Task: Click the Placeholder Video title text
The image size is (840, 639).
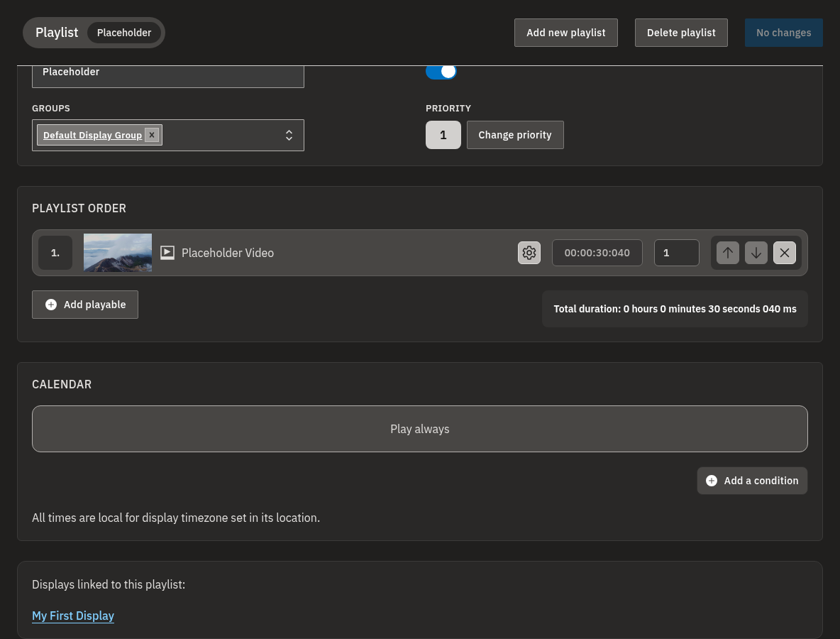Action: point(228,253)
